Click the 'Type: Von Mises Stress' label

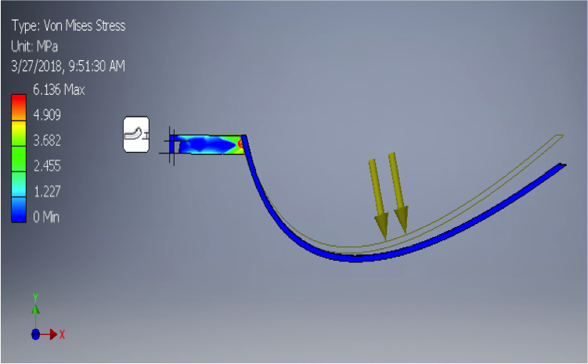click(68, 26)
